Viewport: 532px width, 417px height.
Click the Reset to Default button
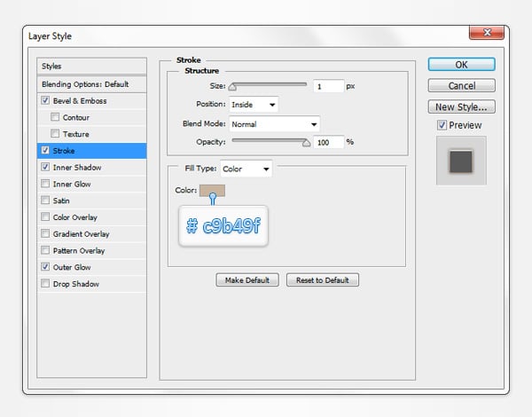pyautogui.click(x=322, y=280)
